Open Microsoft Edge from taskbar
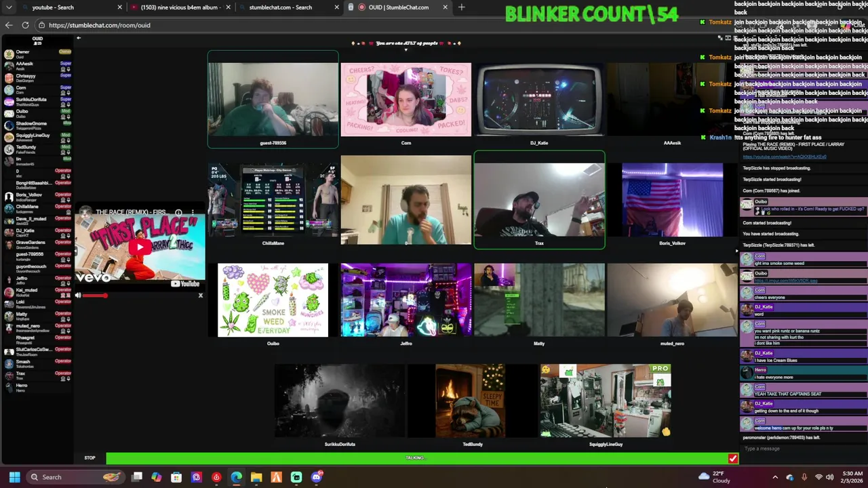The image size is (868, 488). (236, 477)
